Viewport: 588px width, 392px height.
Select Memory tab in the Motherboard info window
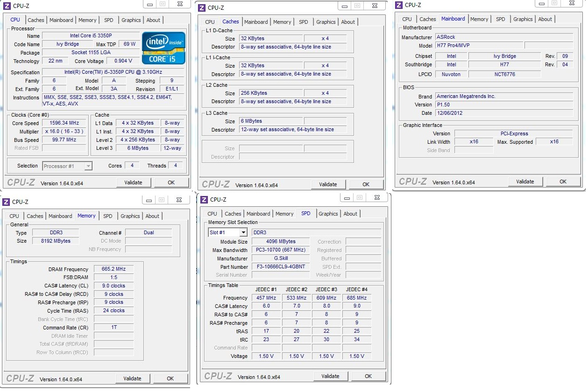click(x=479, y=19)
